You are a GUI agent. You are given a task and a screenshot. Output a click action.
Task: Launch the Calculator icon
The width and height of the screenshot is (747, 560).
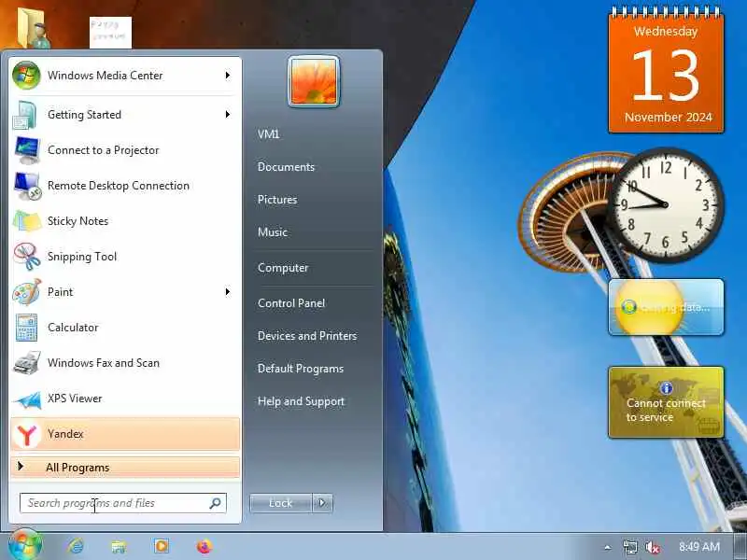[x=26, y=328]
